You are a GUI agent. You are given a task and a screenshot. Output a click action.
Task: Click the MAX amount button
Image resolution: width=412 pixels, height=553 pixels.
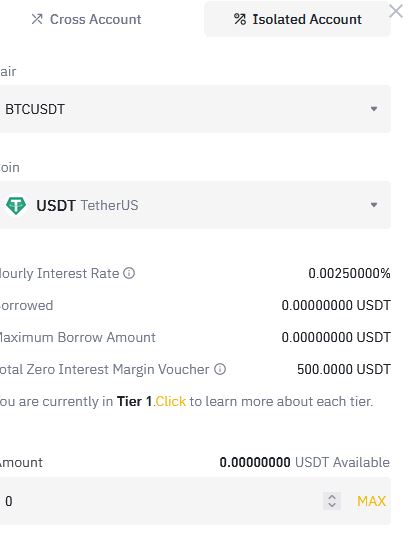(371, 501)
